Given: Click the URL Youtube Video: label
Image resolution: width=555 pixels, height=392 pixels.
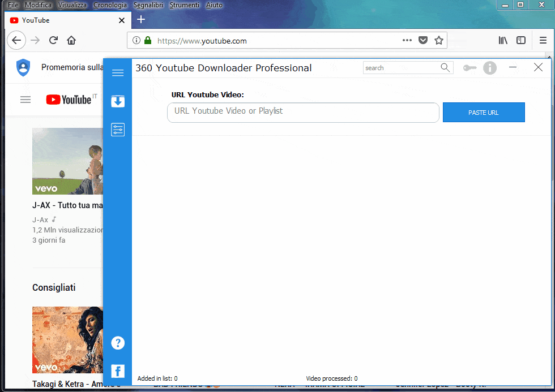Looking at the screenshot, I should (207, 94).
